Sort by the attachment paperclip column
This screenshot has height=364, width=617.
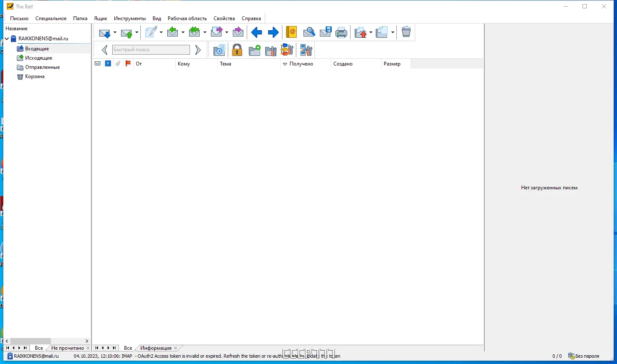tap(118, 64)
